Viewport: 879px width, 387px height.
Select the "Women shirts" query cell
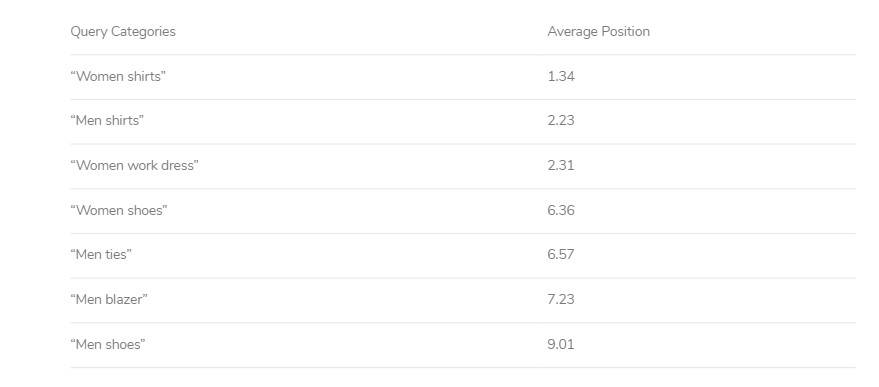pyautogui.click(x=118, y=76)
